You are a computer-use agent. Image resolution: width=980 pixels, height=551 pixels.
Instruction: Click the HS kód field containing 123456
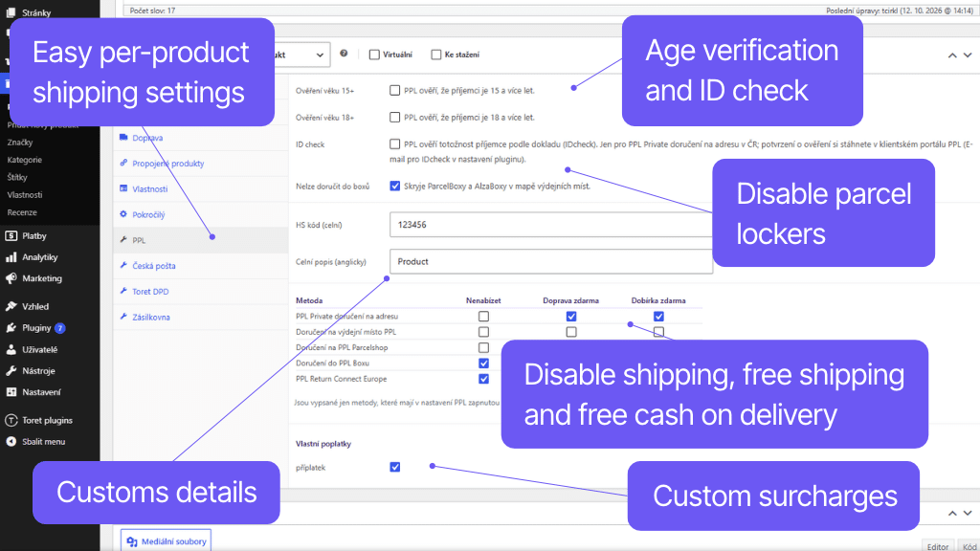point(551,224)
